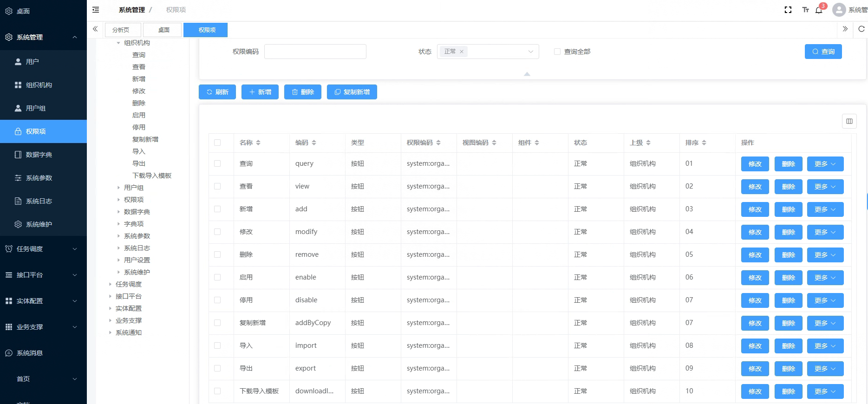The height and width of the screenshot is (404, 868).
Task: Open notifications bell with badge 3
Action: pyautogui.click(x=819, y=10)
